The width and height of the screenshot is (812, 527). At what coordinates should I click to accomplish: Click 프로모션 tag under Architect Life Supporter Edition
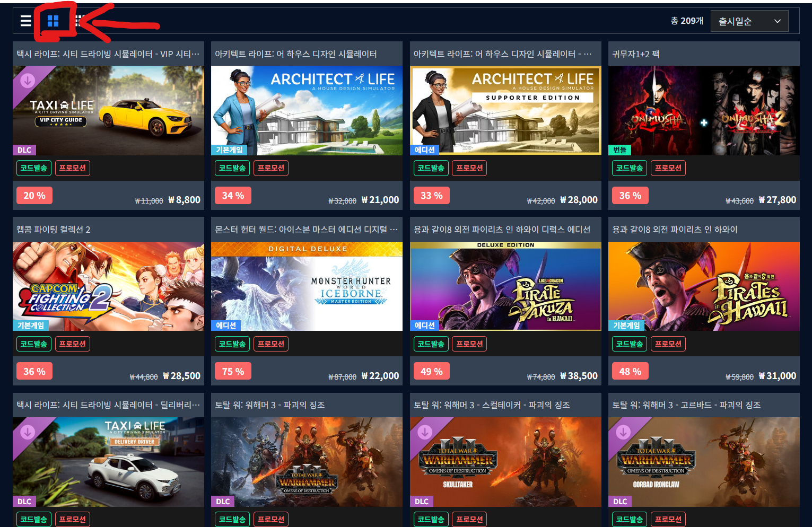click(x=469, y=168)
